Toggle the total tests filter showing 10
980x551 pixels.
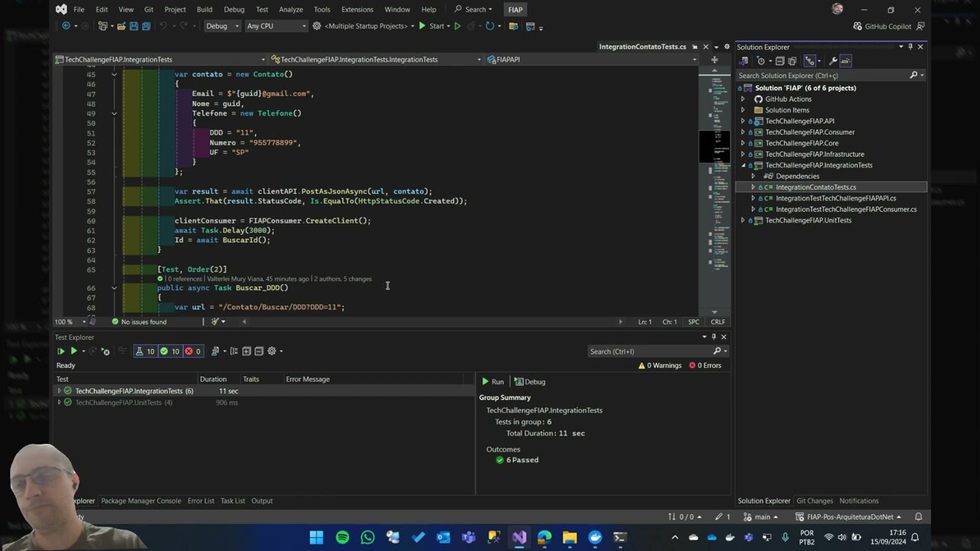point(145,351)
